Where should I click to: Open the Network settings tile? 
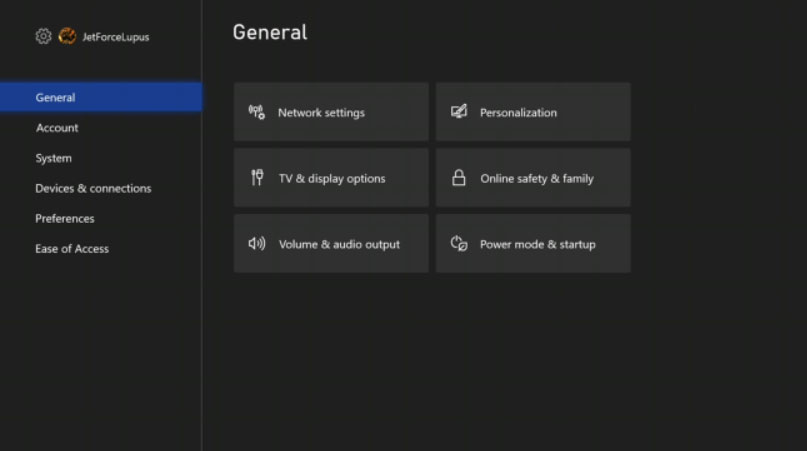pos(331,112)
